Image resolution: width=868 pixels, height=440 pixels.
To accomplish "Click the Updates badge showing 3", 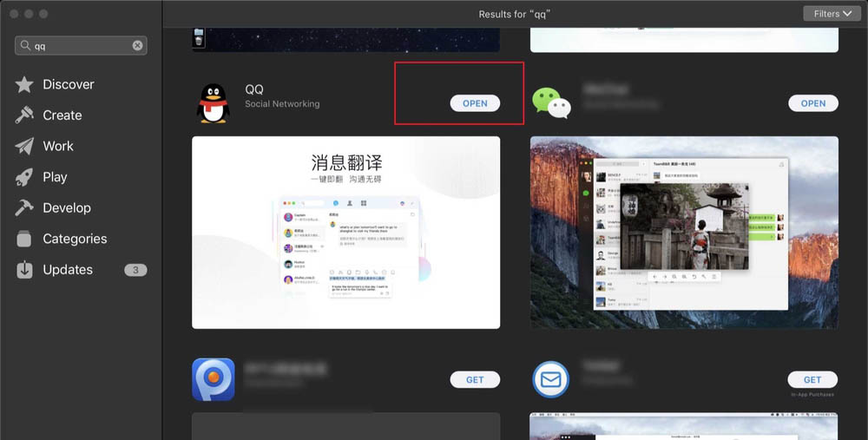I will pyautogui.click(x=135, y=270).
